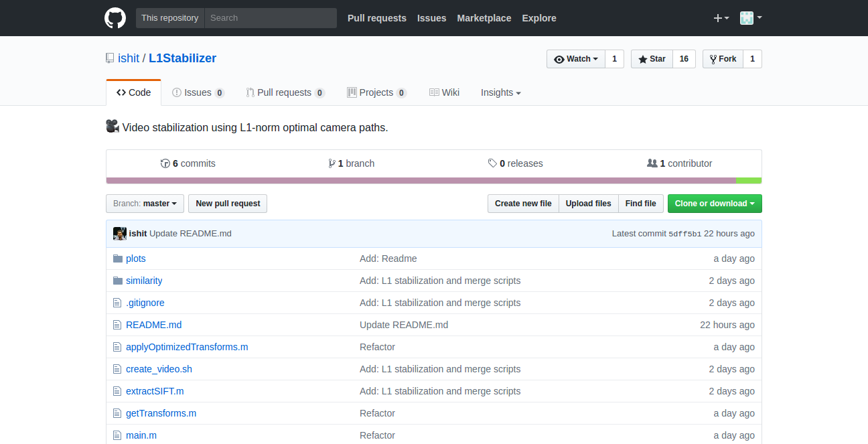Click the releases tag icon
The height and width of the screenshot is (444, 868).
tap(492, 163)
